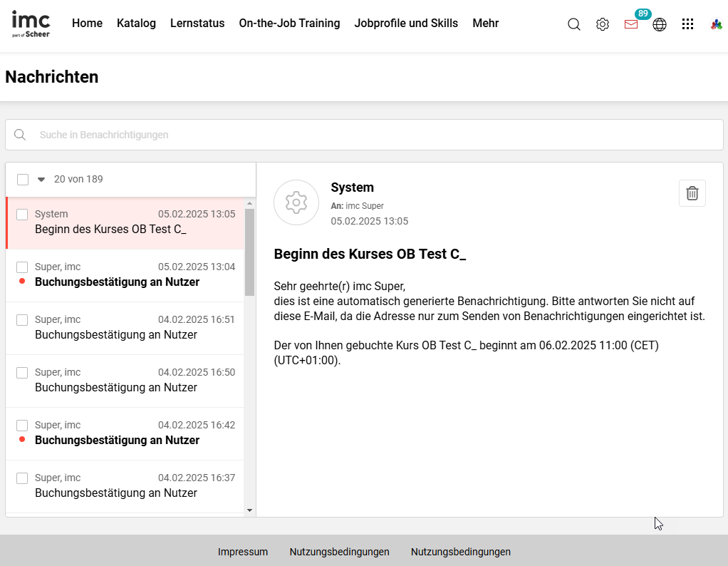
Task: Open the apps grid icon
Action: (687, 24)
